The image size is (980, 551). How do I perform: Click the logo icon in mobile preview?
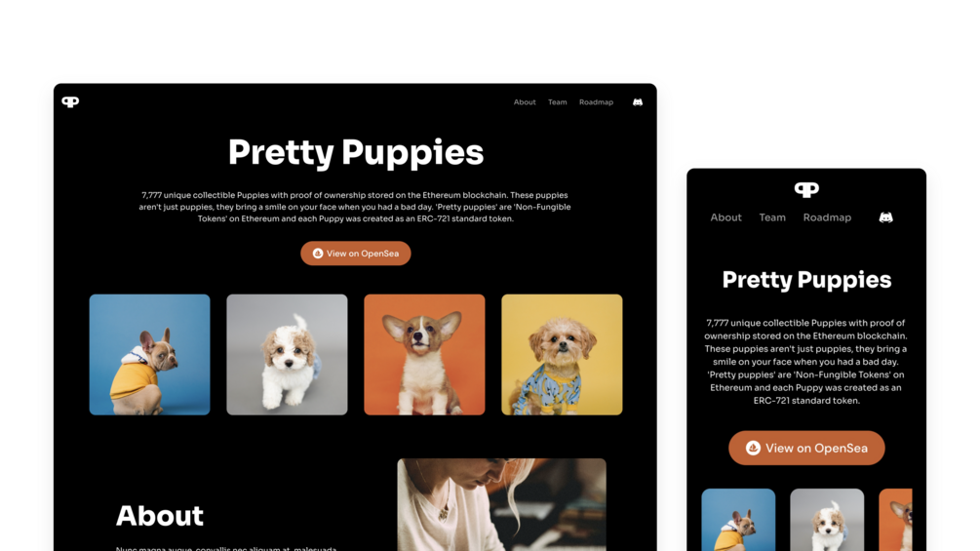click(x=806, y=189)
